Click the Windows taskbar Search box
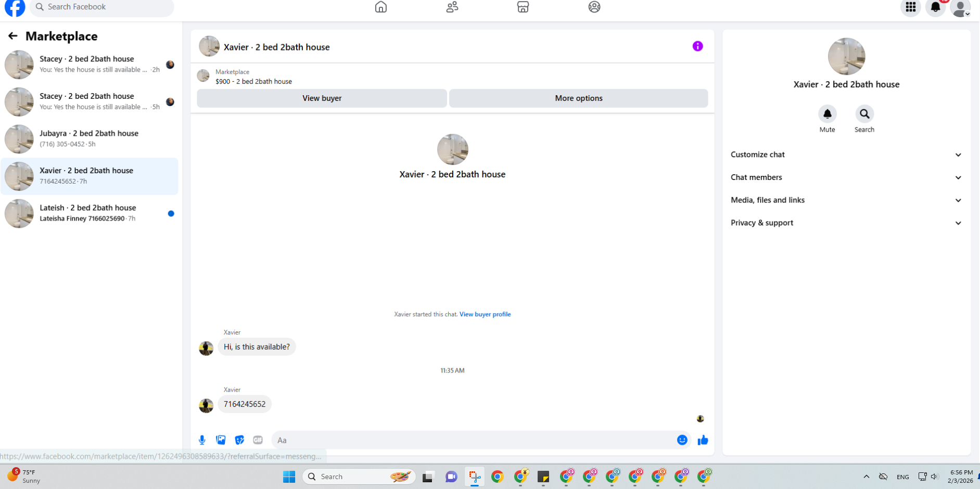The image size is (980, 489). coord(359,477)
